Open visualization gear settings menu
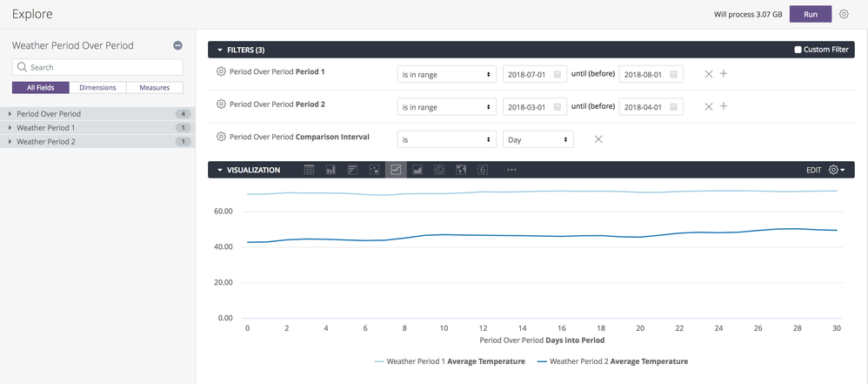This screenshot has width=868, height=384. pyautogui.click(x=837, y=170)
